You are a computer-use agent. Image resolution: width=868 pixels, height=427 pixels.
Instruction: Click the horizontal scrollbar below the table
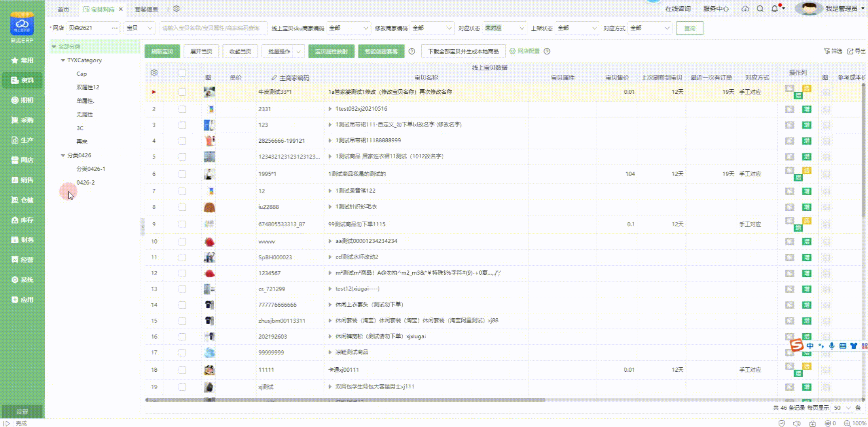345,400
